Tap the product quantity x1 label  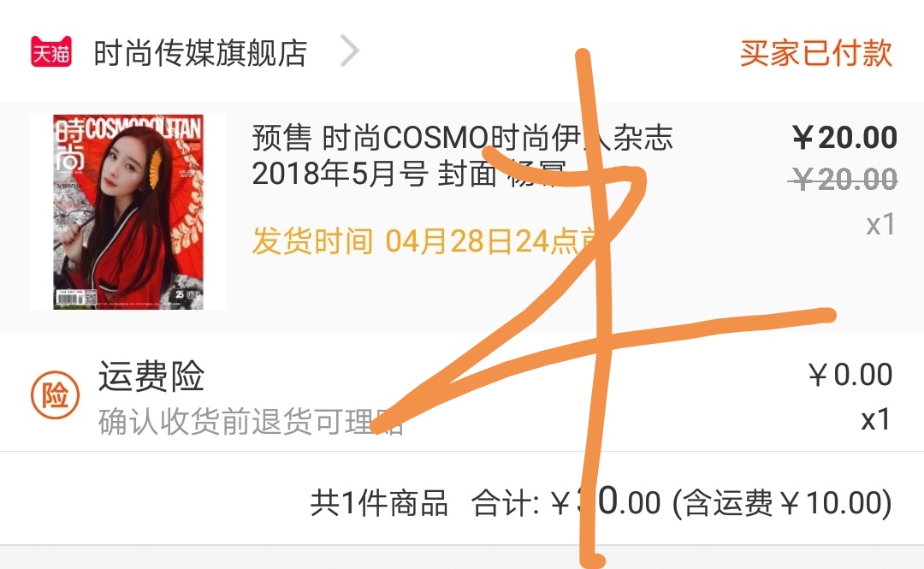880,225
